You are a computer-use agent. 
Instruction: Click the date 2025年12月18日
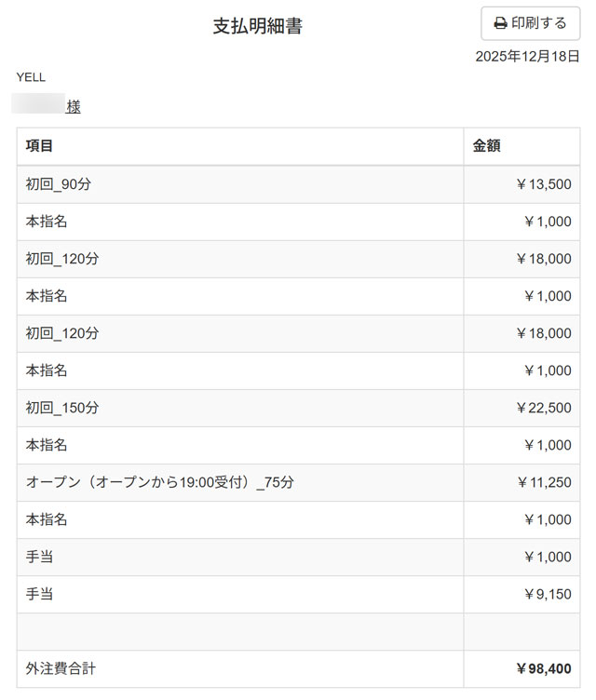pyautogui.click(x=527, y=56)
